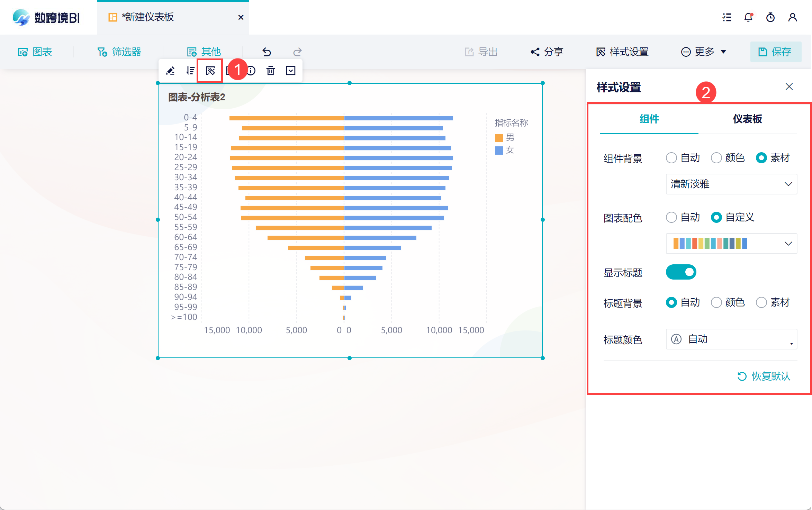The width and height of the screenshot is (812, 510).
Task: Switch to the 仪表板 tab
Action: click(x=747, y=119)
